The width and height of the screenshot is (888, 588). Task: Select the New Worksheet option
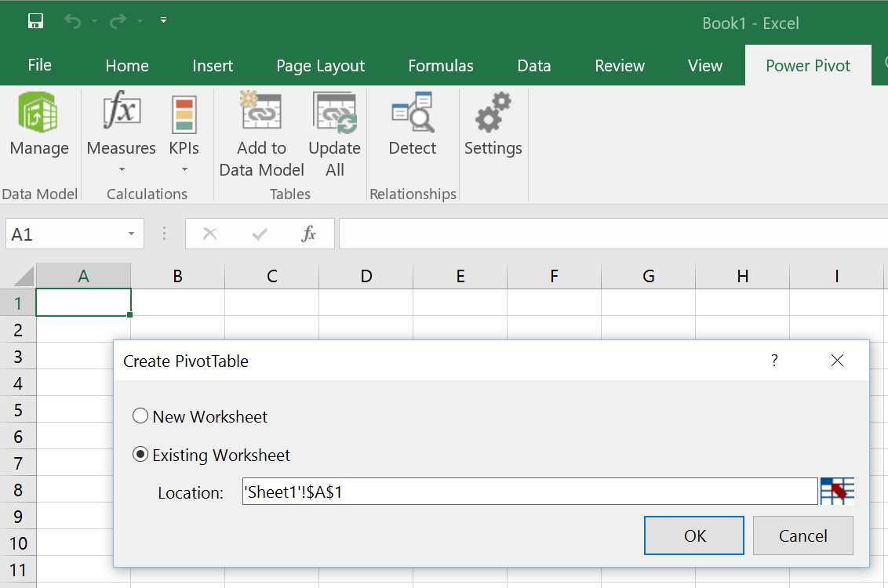click(140, 416)
